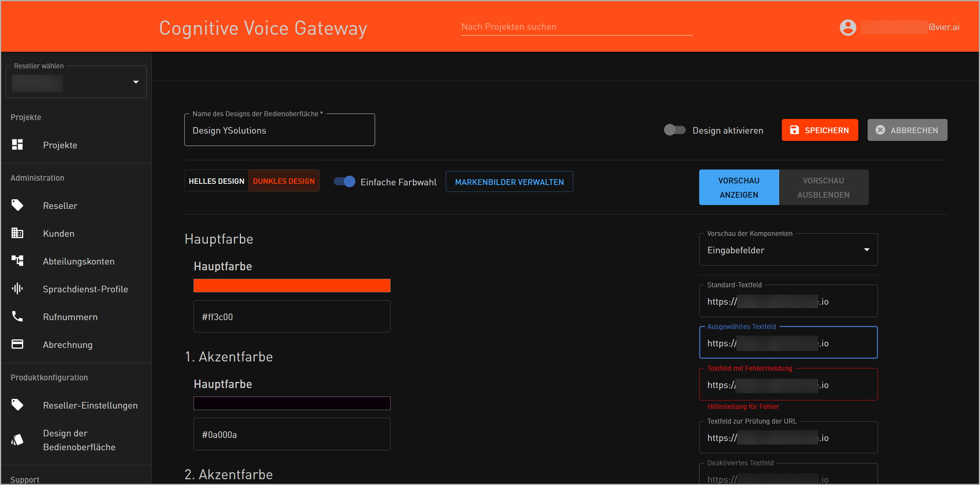This screenshot has height=485, width=980.
Task: Click the Abbrechen button
Action: click(x=907, y=130)
